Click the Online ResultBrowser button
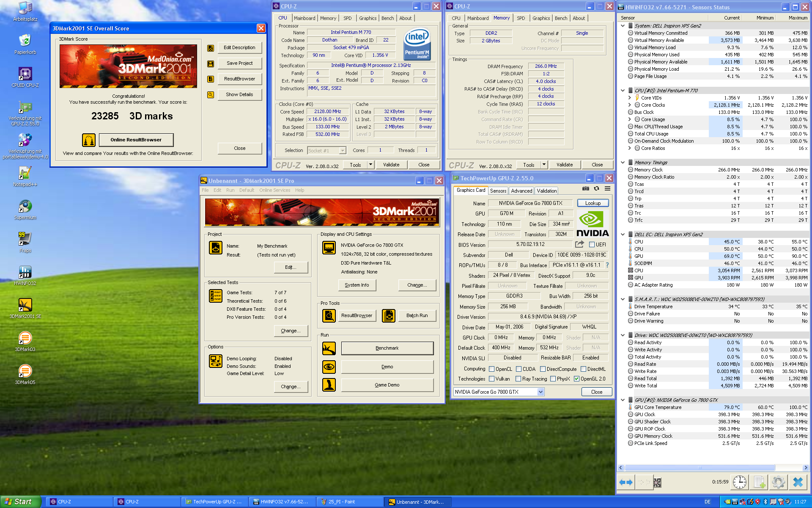Screen dimensions: 812x508 point(136,140)
